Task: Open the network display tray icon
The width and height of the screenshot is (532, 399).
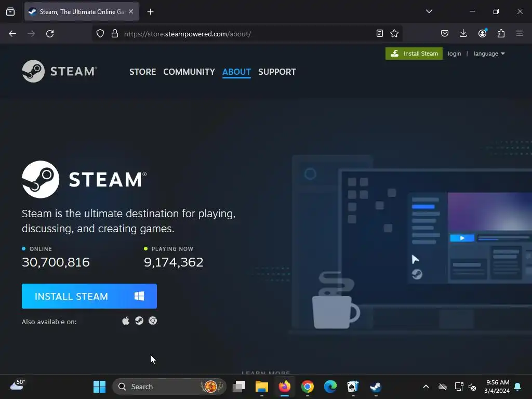Action: [459, 387]
